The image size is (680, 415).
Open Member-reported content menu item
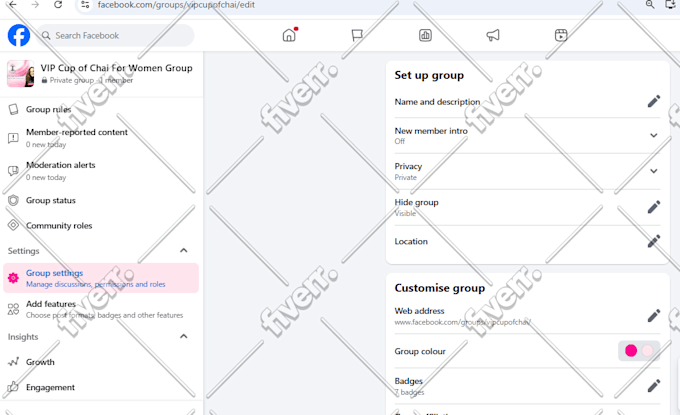tap(101, 138)
